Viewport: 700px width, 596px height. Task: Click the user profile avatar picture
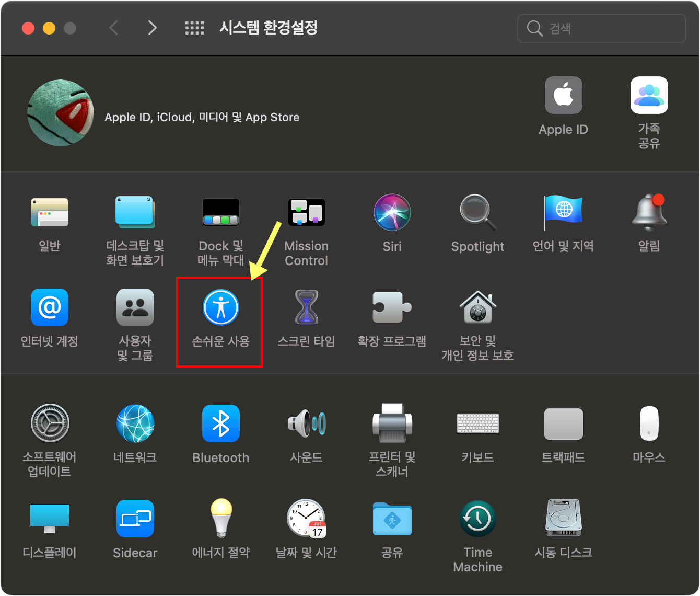tap(61, 113)
